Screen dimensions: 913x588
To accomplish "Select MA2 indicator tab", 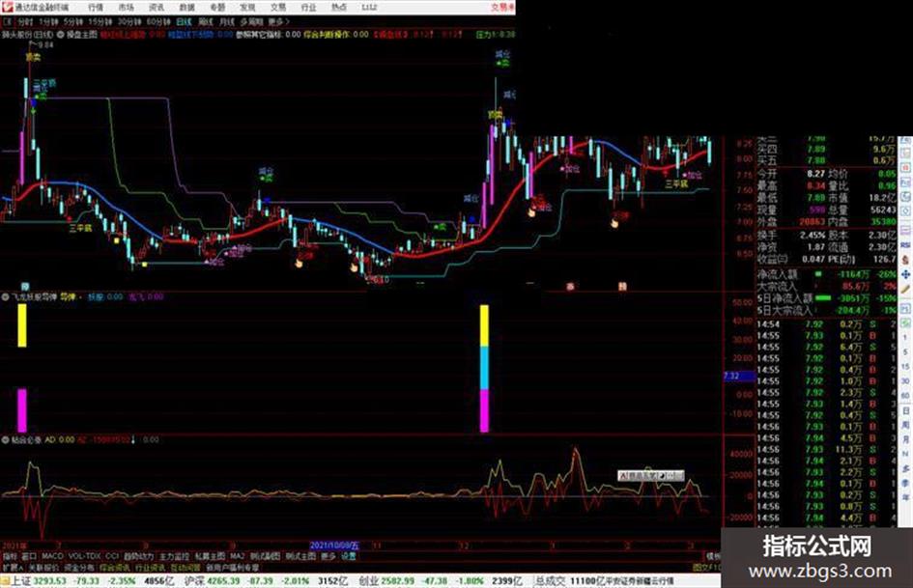I will coord(237,556).
